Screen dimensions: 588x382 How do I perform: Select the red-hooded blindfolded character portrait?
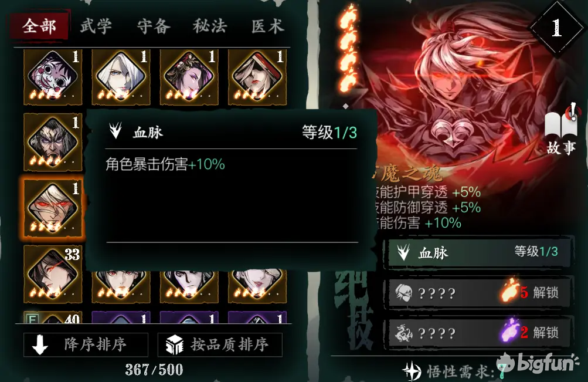coord(257,77)
